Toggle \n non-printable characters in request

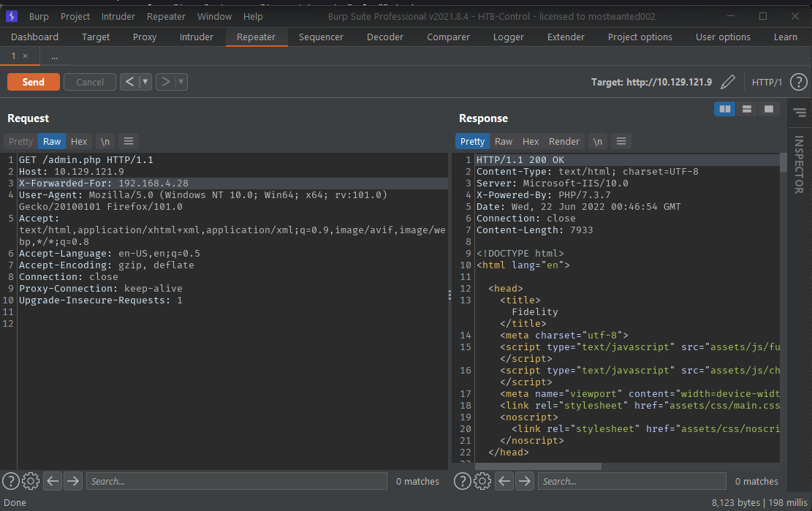click(x=105, y=141)
